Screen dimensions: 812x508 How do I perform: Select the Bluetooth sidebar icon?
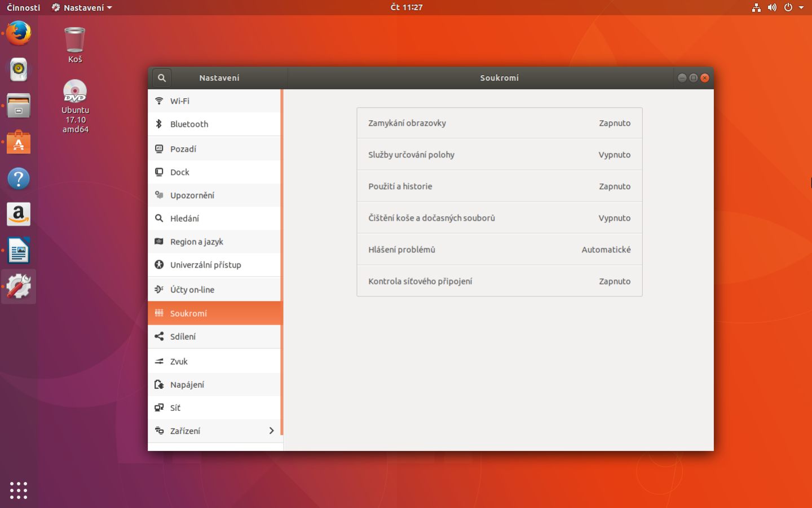(x=159, y=124)
